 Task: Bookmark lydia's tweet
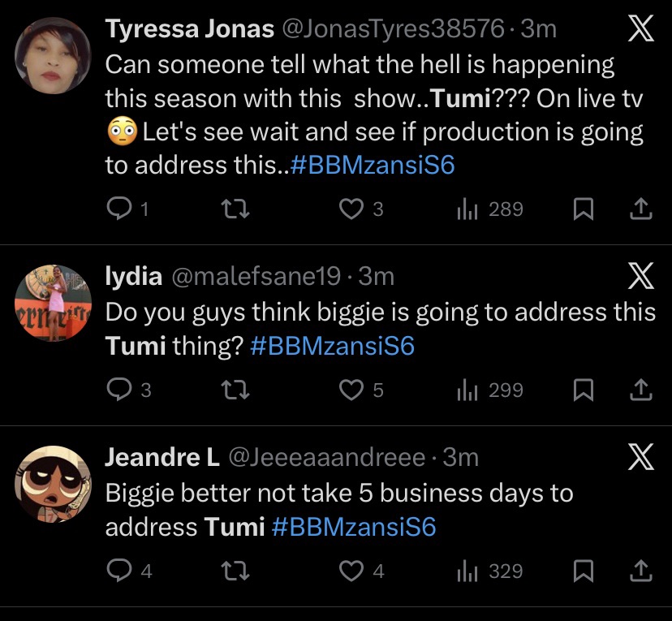pos(581,390)
